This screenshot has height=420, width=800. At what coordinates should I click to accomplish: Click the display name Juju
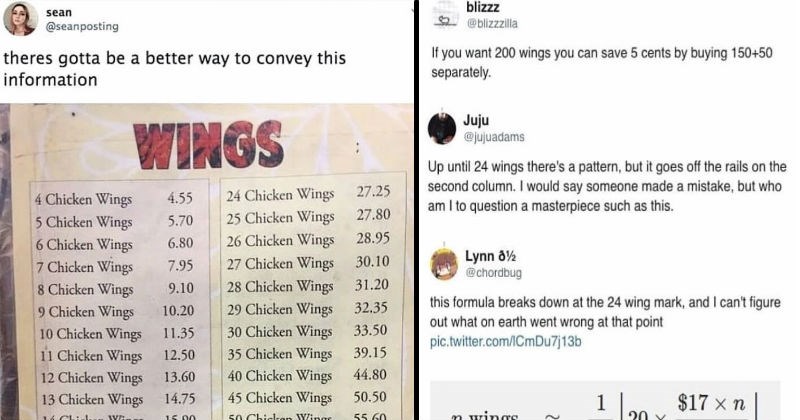click(476, 120)
